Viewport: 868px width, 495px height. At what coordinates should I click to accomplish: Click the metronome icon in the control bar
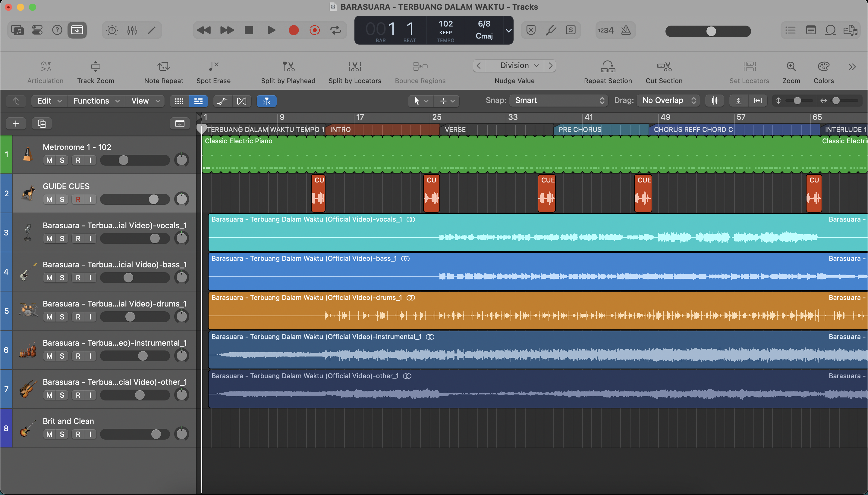coord(626,30)
